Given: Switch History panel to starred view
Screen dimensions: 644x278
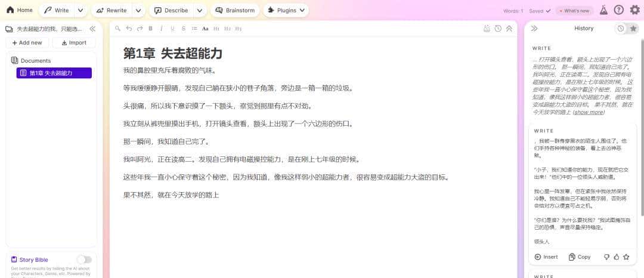Looking at the screenshot, I should pos(633,28).
